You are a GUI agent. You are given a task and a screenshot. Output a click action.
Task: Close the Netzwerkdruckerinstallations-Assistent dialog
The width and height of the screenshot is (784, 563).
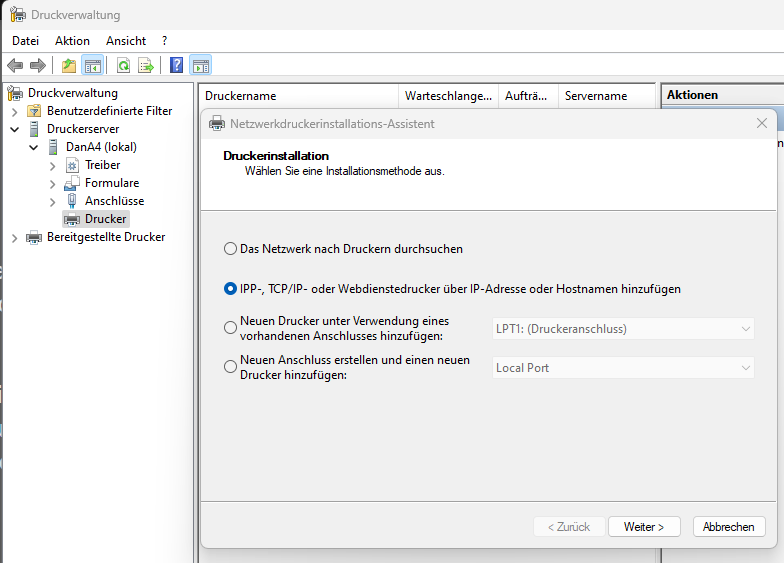click(762, 123)
